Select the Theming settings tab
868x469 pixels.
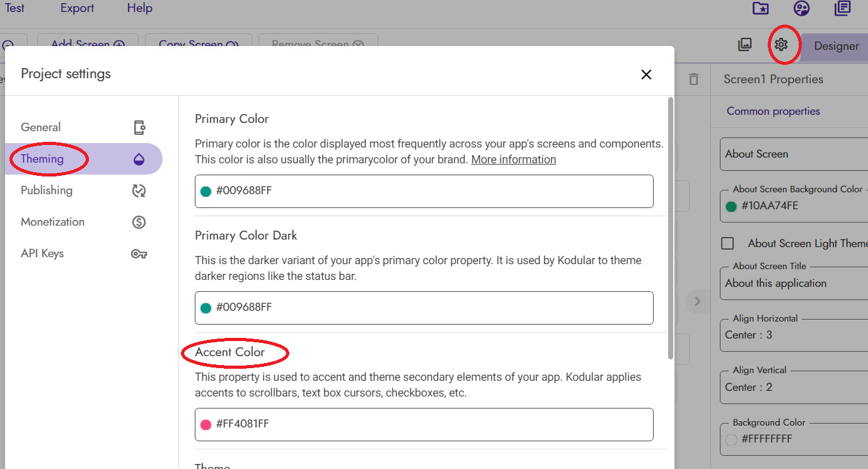click(84, 159)
